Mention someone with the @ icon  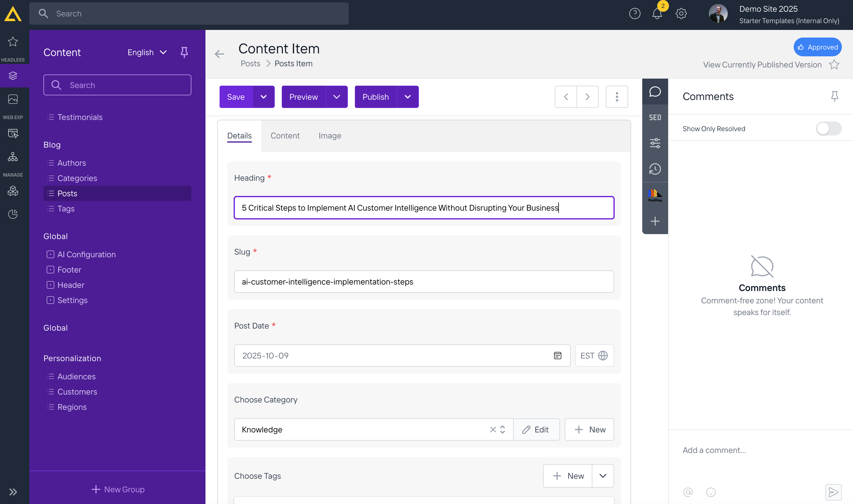click(687, 492)
